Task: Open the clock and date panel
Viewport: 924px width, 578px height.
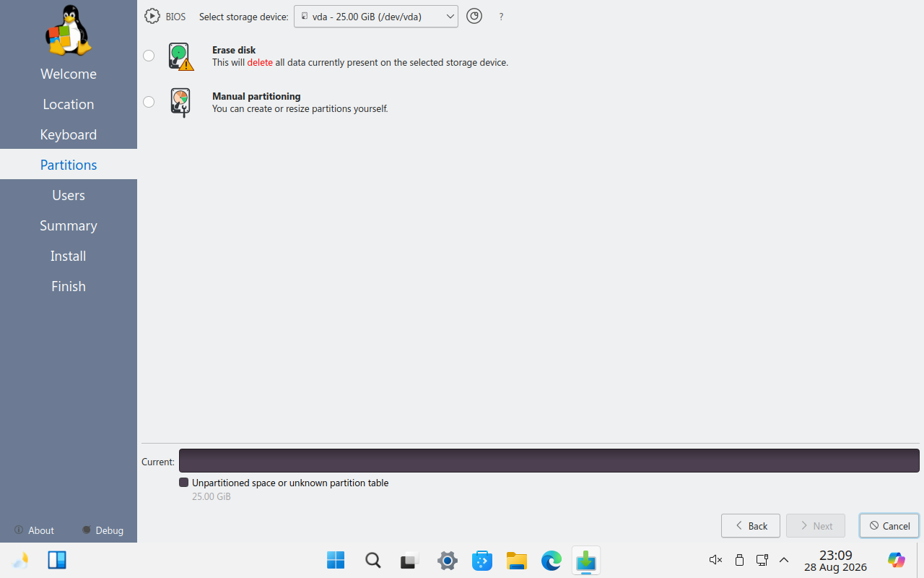Action: pyautogui.click(x=835, y=561)
